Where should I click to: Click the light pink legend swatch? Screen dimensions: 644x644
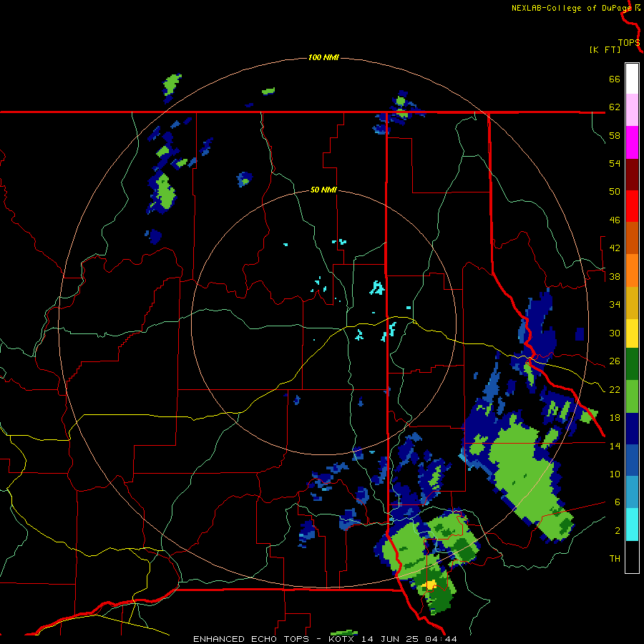[632, 110]
